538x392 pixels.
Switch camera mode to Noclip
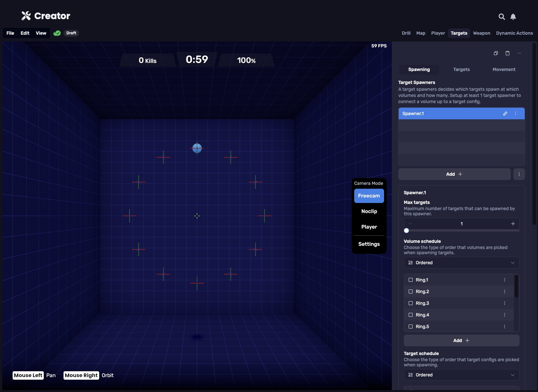369,211
